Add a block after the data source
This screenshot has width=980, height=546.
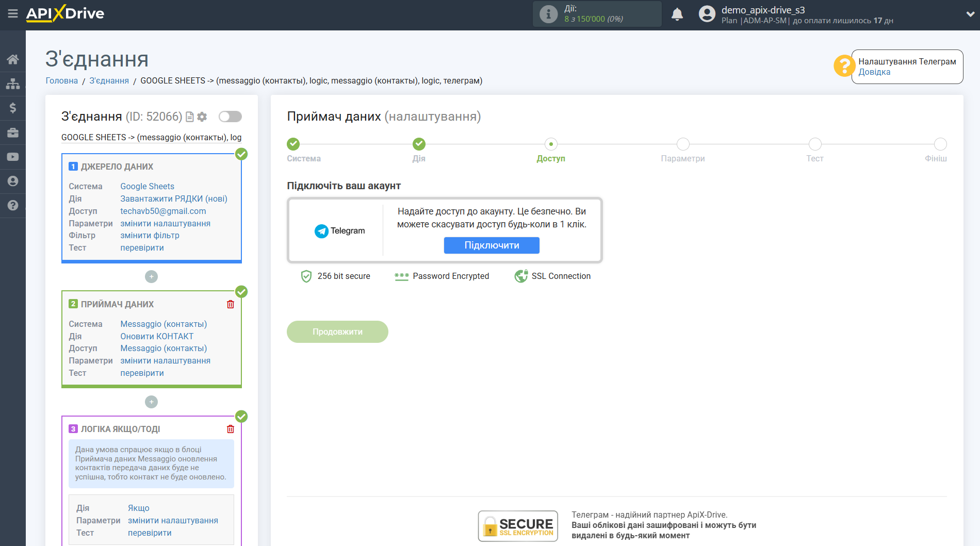(151, 277)
